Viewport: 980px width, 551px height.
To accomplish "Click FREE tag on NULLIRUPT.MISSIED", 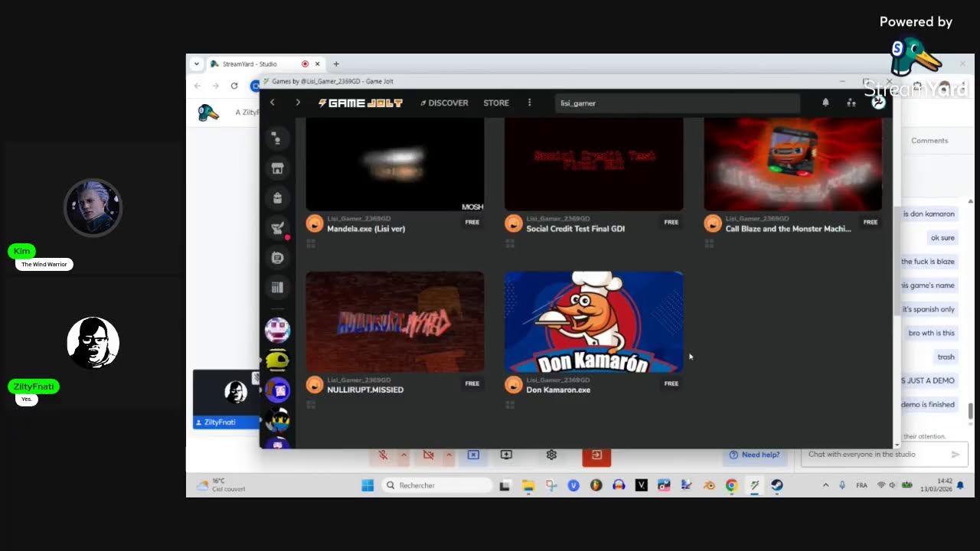I will click(x=472, y=383).
